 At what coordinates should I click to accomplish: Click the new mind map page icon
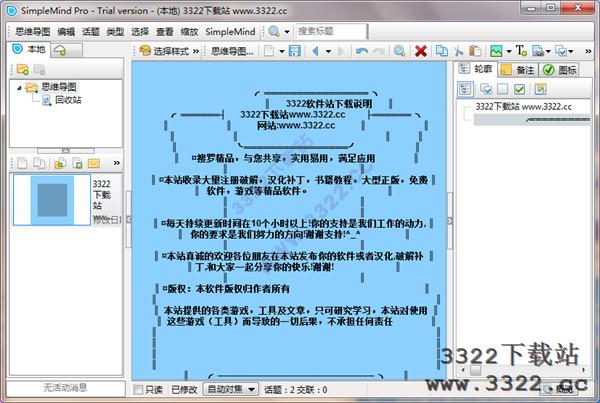pos(269,51)
